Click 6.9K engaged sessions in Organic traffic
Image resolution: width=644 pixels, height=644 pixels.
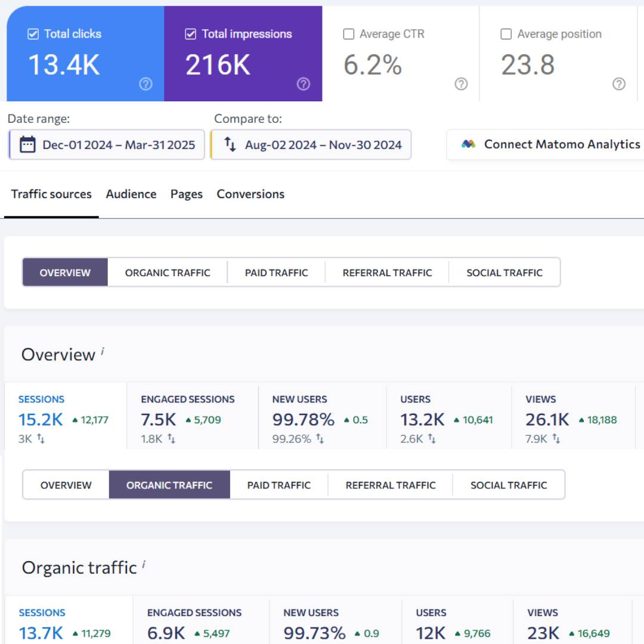166,633
